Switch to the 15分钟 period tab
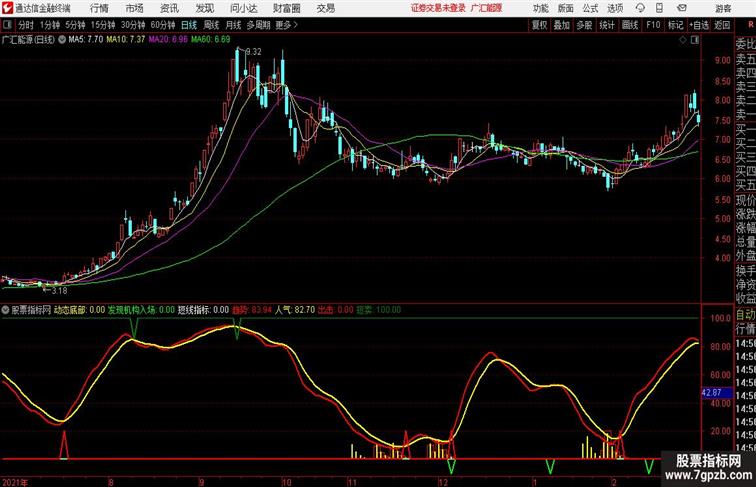Screen dimensions: 756x487 (103, 25)
